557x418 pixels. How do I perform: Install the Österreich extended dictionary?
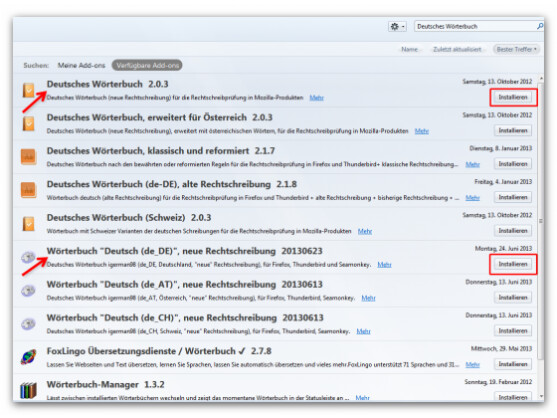pyautogui.click(x=513, y=131)
